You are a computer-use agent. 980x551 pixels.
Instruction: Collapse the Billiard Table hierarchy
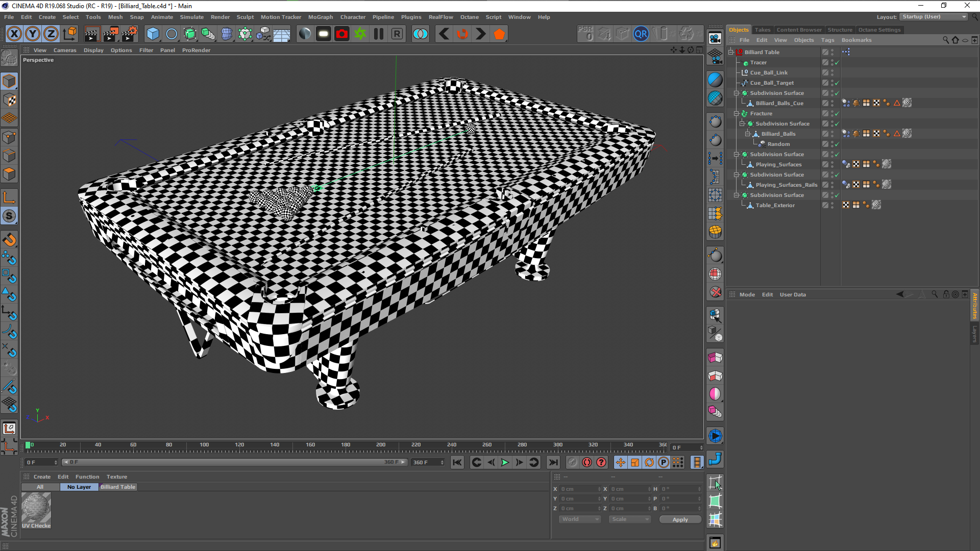(x=731, y=52)
